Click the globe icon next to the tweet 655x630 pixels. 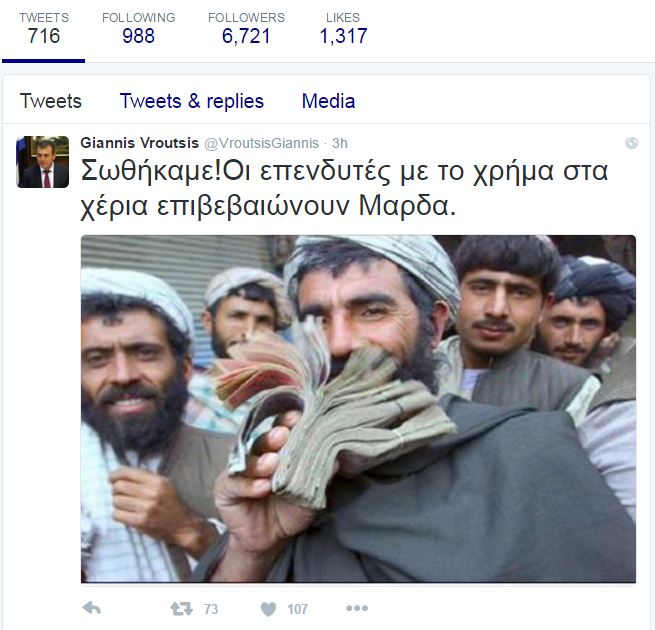click(631, 143)
